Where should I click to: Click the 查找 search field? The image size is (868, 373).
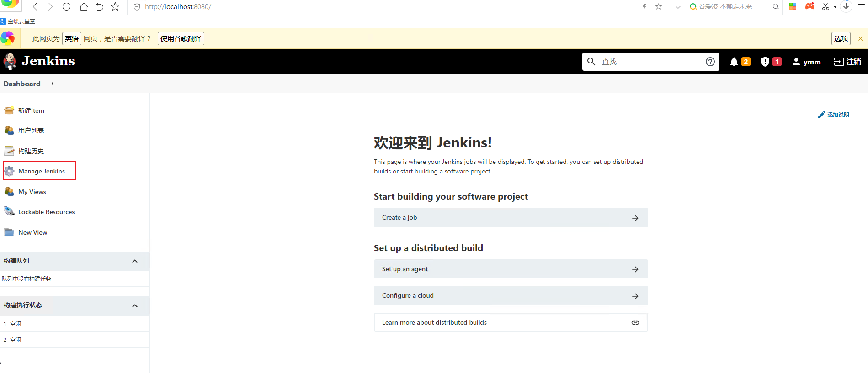[x=651, y=62]
